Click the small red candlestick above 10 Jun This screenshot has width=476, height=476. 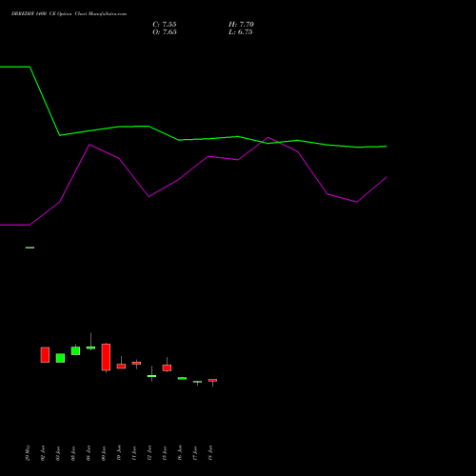point(121,367)
